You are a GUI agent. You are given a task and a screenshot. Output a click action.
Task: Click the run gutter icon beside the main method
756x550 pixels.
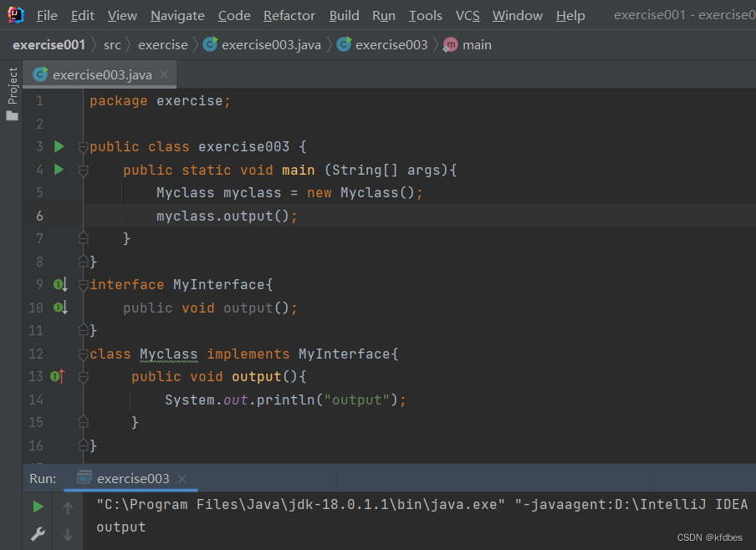(x=59, y=170)
